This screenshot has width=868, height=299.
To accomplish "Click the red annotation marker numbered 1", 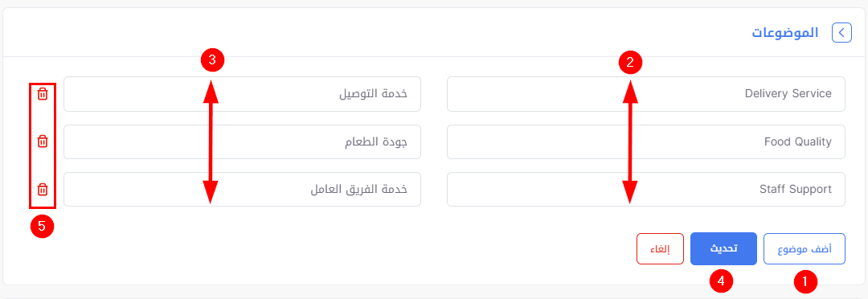I will [x=805, y=281].
